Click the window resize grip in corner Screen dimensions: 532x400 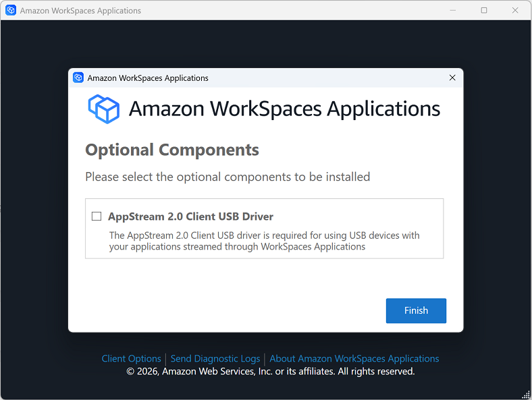coord(526,394)
